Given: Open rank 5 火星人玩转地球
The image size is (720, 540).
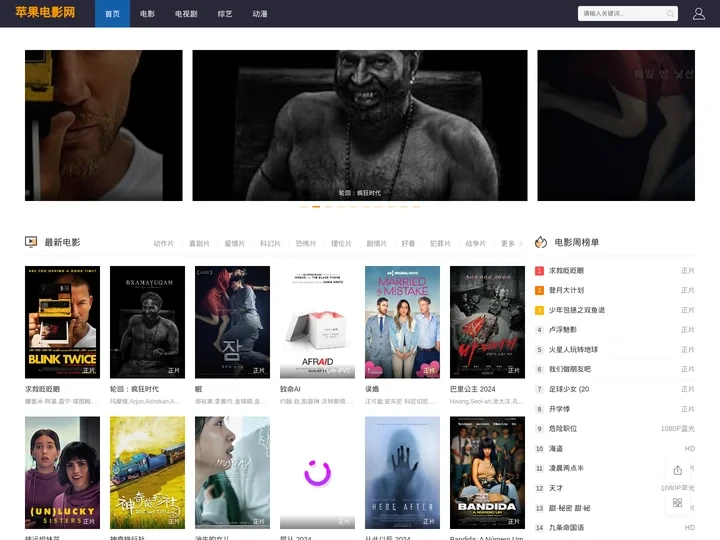Looking at the screenshot, I should click(x=615, y=349).
